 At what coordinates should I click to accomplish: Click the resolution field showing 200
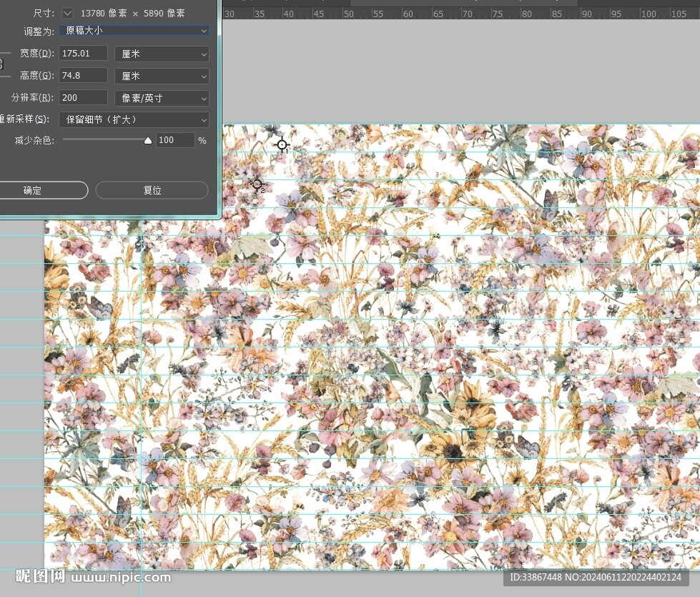pyautogui.click(x=83, y=98)
